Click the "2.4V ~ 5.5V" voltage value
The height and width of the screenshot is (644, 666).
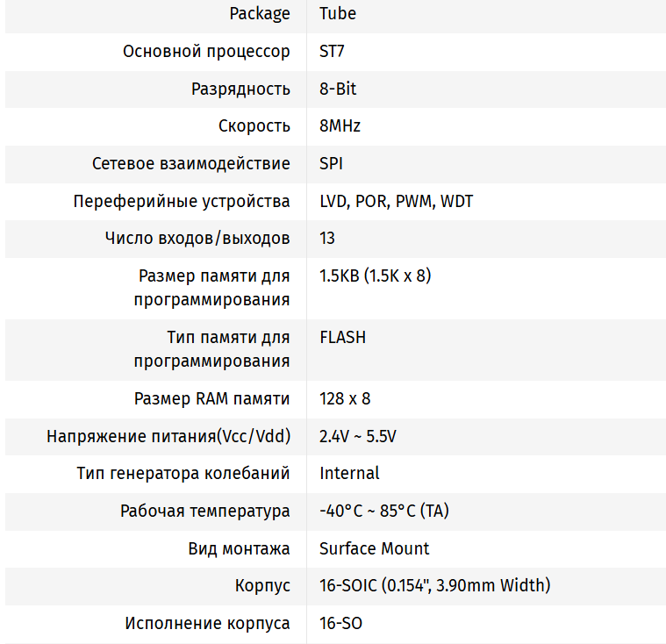coord(358,436)
